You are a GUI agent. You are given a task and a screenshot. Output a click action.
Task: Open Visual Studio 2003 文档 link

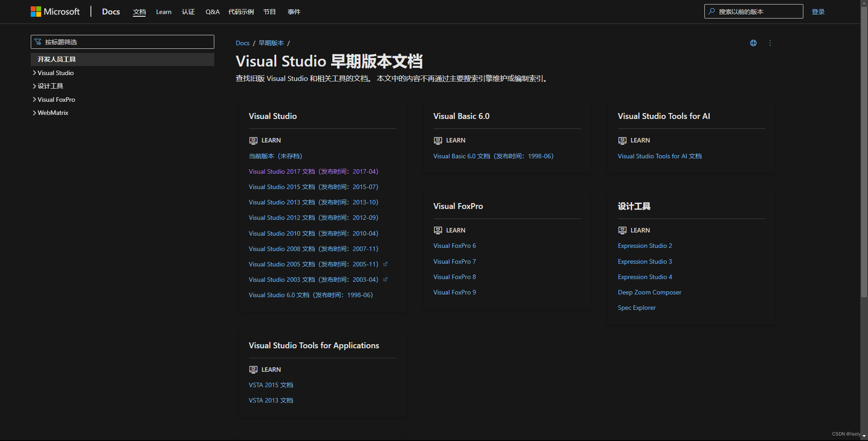point(313,280)
